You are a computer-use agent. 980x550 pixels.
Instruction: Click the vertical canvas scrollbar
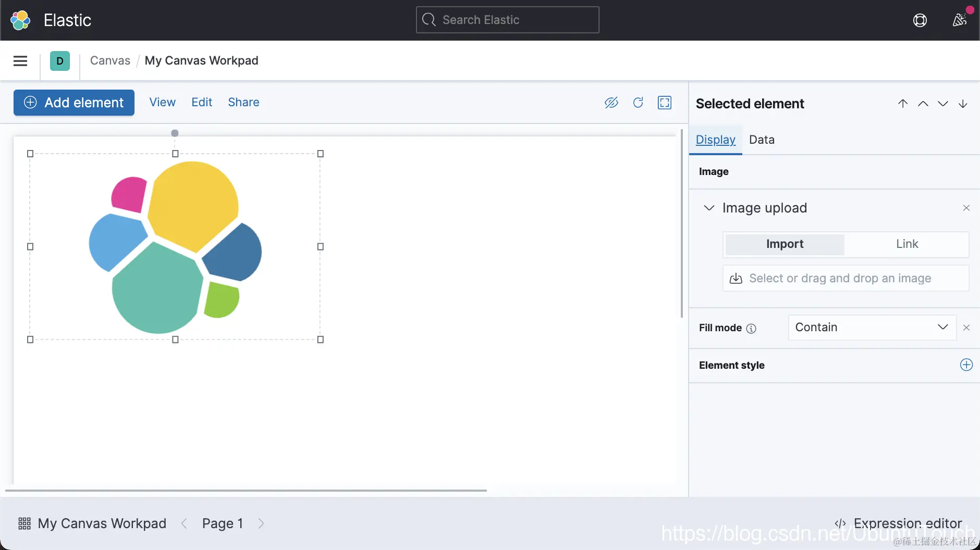tap(682, 223)
